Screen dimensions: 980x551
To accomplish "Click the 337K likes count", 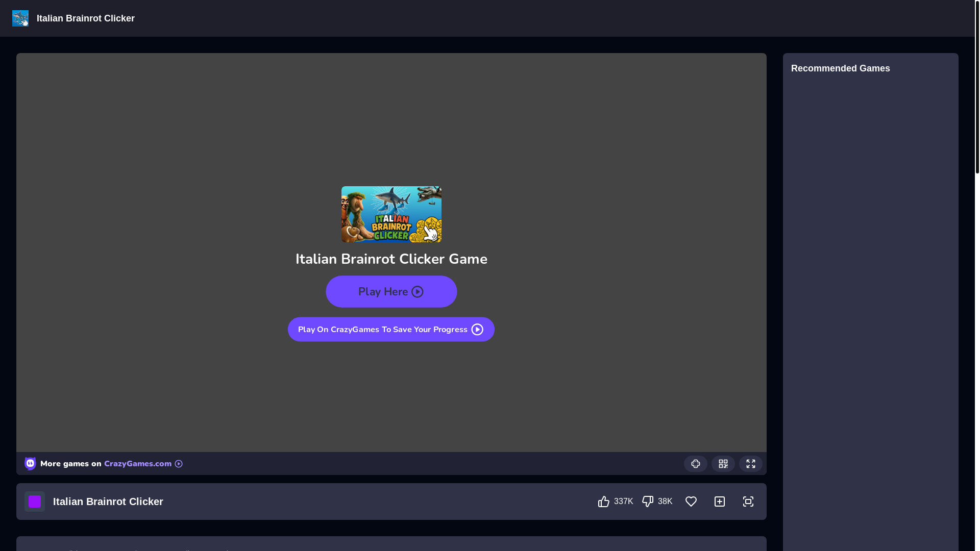I will pos(624,502).
